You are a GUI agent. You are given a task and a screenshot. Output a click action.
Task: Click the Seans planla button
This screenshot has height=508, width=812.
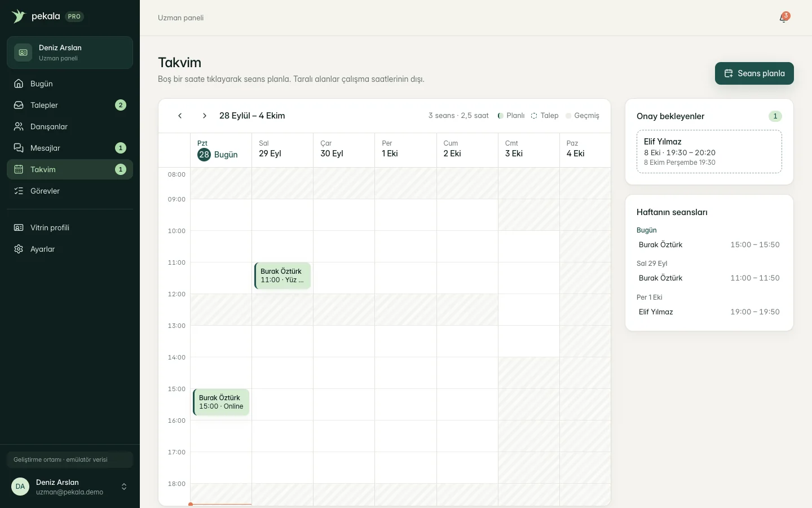[754, 73]
